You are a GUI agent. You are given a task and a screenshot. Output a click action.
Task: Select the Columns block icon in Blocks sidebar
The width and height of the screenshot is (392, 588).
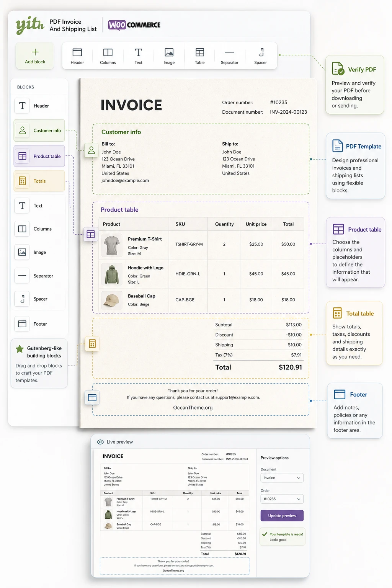22,229
